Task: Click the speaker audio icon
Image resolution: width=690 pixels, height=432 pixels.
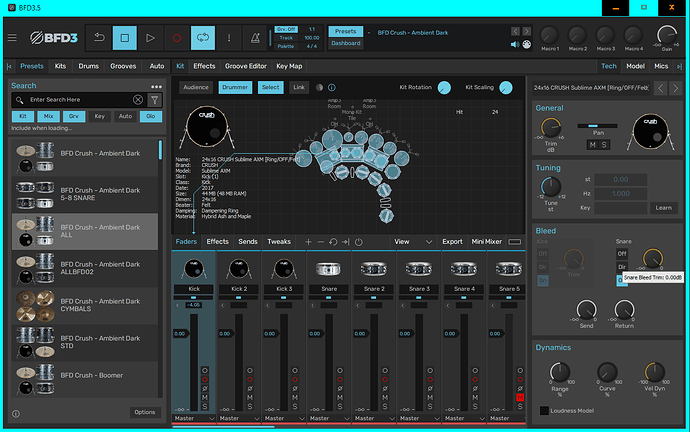Action: point(515,44)
